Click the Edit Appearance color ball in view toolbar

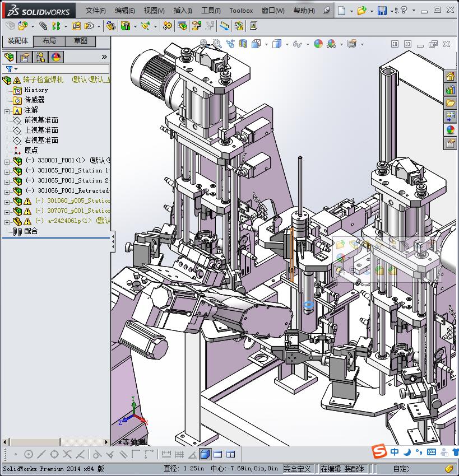tap(318, 44)
